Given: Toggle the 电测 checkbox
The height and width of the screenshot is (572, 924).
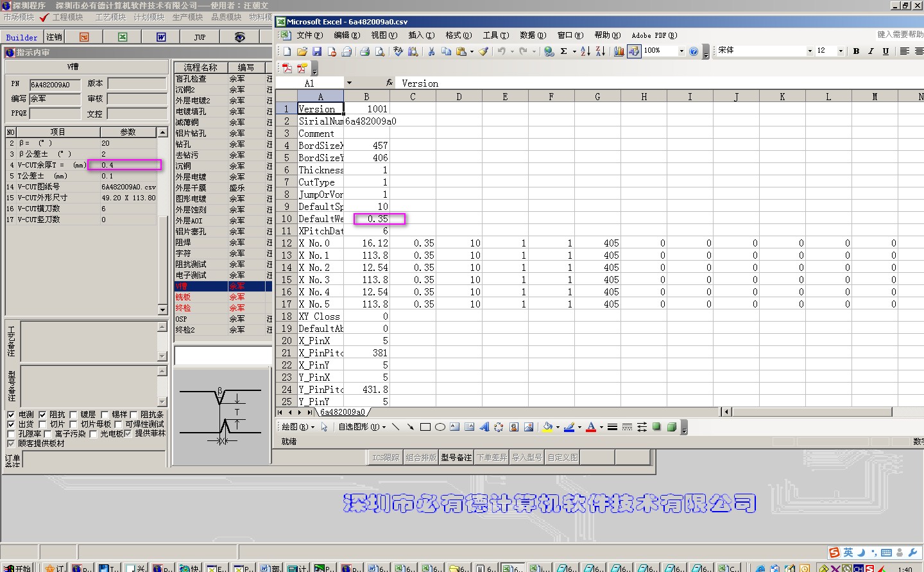Looking at the screenshot, I should (11, 415).
